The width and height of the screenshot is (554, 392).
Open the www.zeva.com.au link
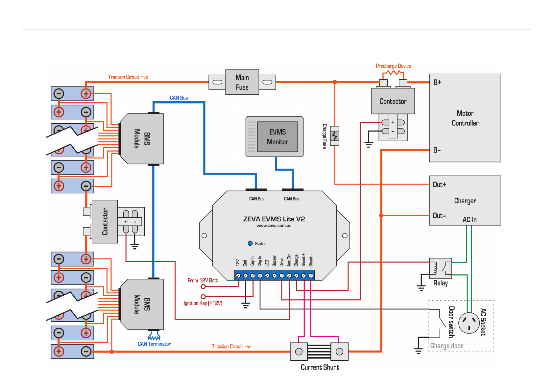pos(274,226)
